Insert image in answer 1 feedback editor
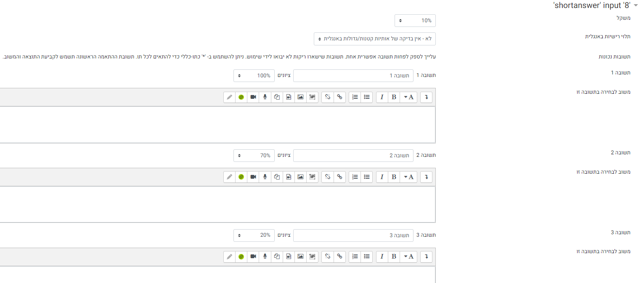 300,97
